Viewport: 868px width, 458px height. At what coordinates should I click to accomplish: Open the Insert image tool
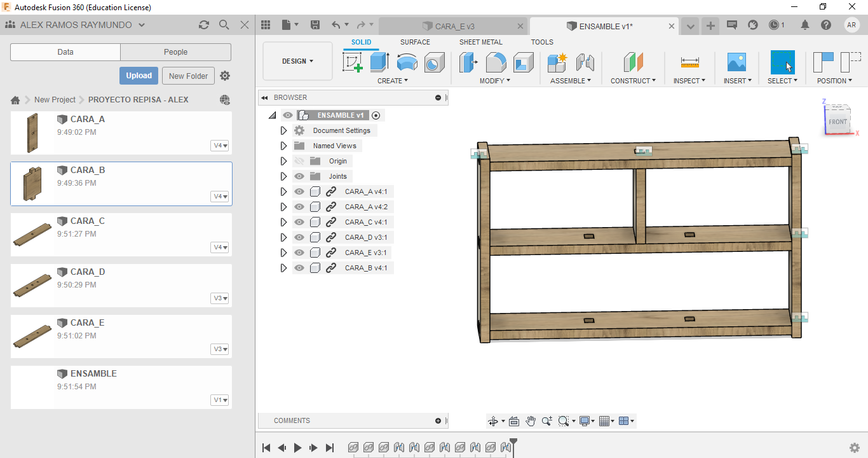pyautogui.click(x=736, y=62)
